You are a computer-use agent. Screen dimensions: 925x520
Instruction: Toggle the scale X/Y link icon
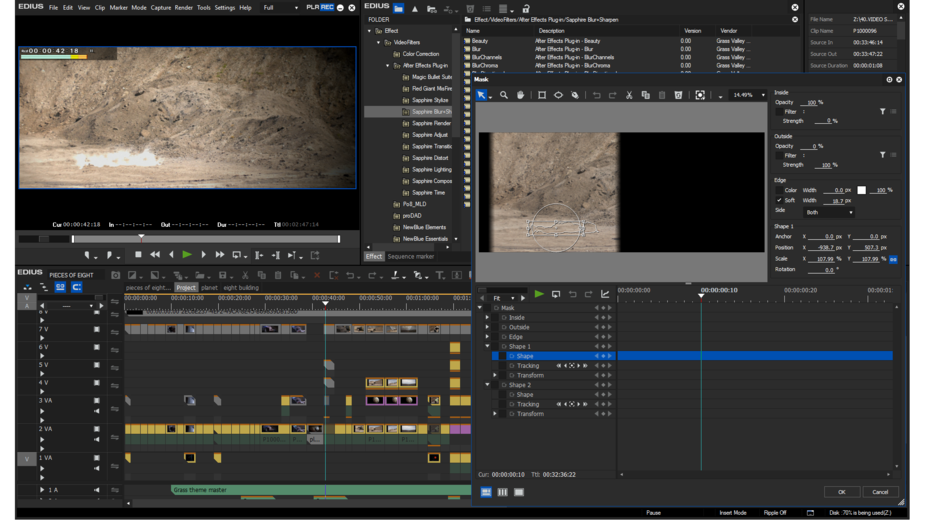click(x=894, y=259)
